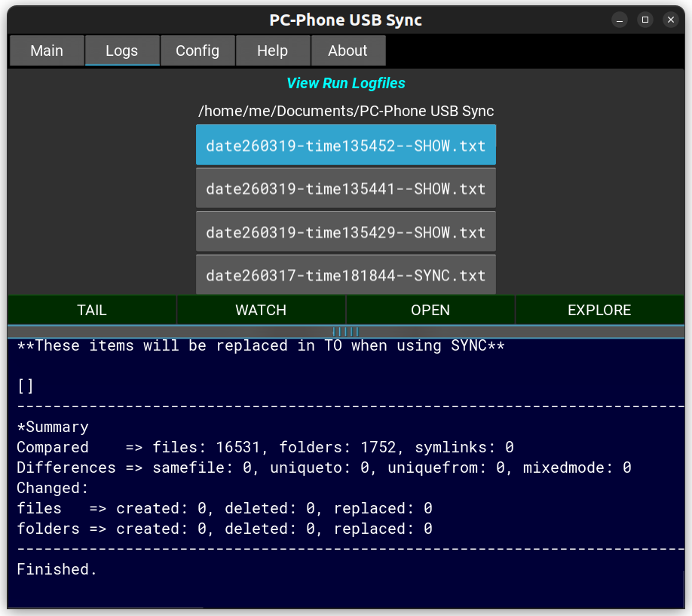Switch to the Main tab
692x616 pixels.
(x=47, y=51)
